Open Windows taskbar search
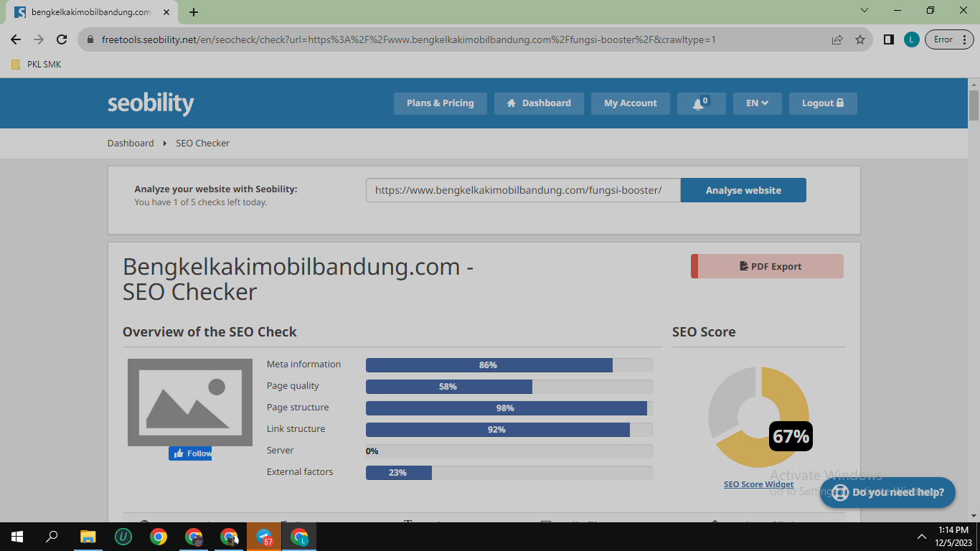This screenshot has width=980, height=551. [x=52, y=536]
